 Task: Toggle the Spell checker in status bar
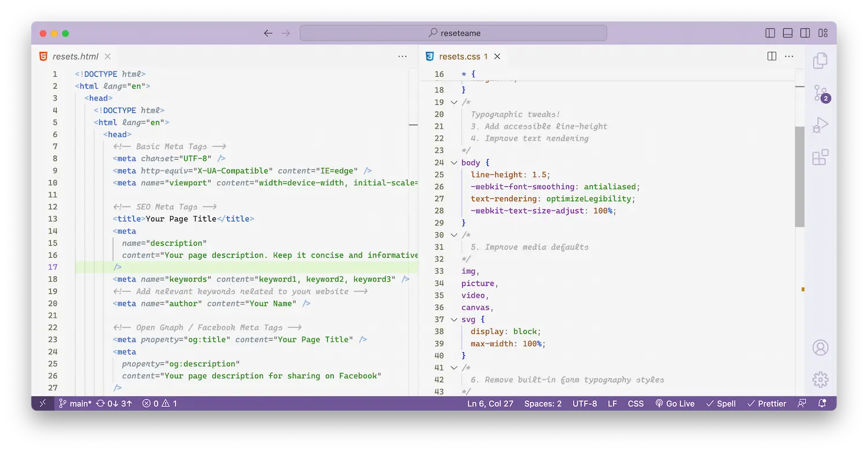[721, 404]
